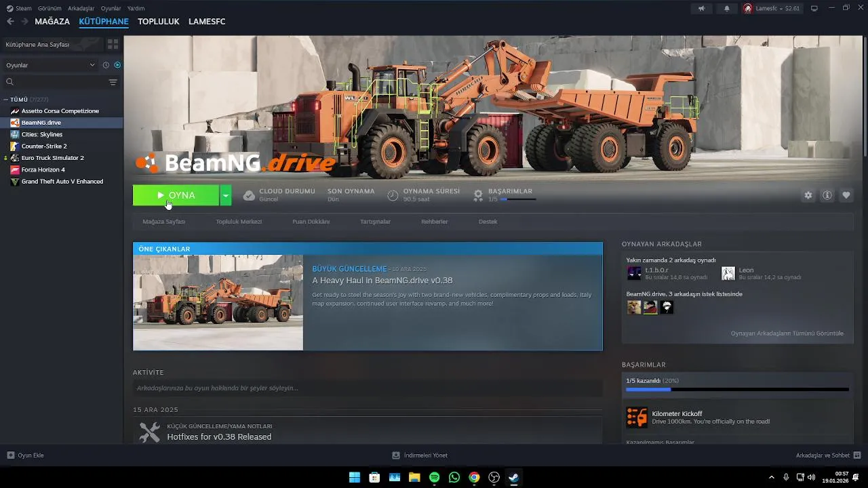Click the achievements gear icon under the banner
This screenshot has width=868, height=488.
click(x=478, y=195)
